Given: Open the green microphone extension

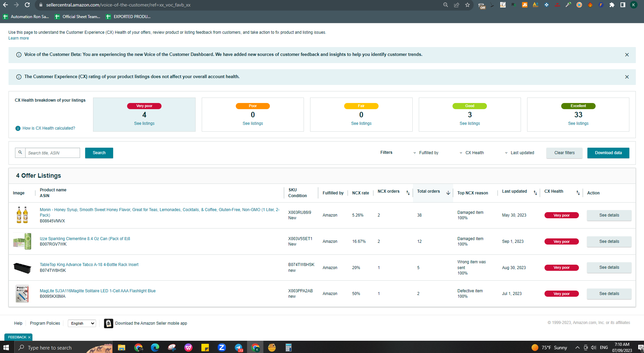Looking at the screenshot, I should (568, 5).
